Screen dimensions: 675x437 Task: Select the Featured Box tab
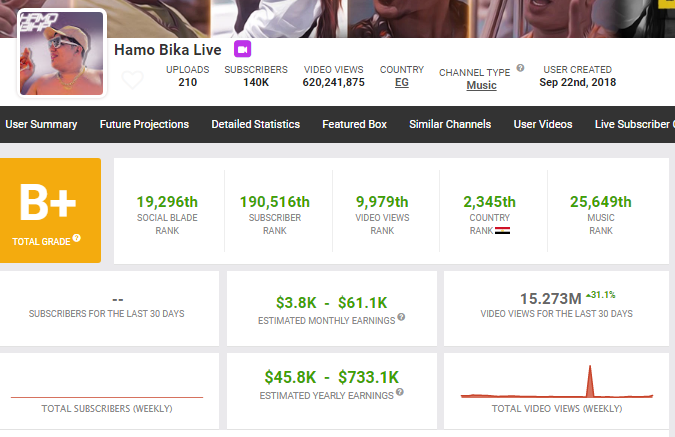point(354,125)
